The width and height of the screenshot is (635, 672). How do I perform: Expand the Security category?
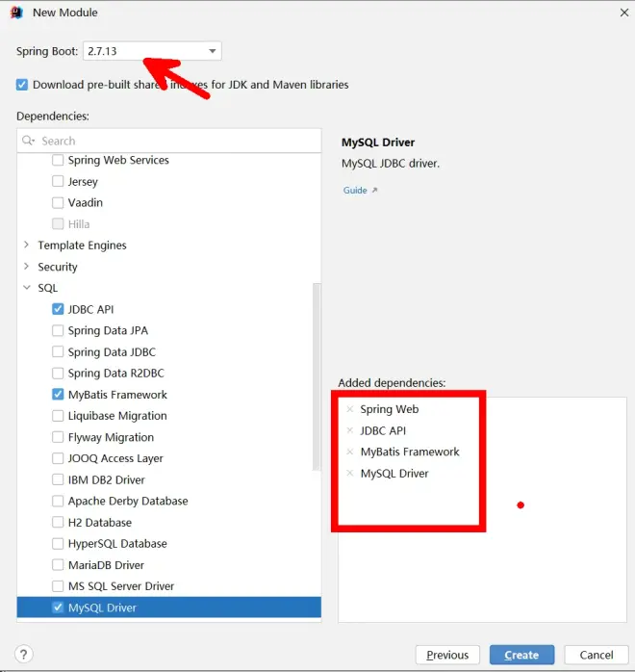click(26, 267)
